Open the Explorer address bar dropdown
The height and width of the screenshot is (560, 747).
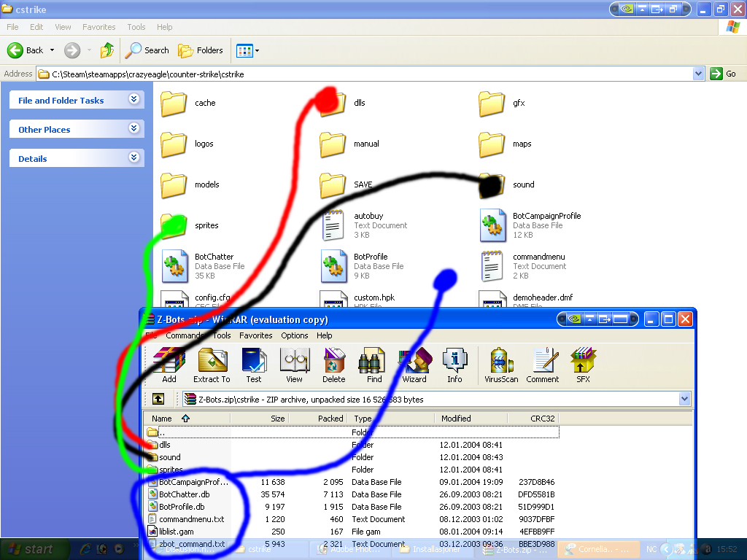698,74
